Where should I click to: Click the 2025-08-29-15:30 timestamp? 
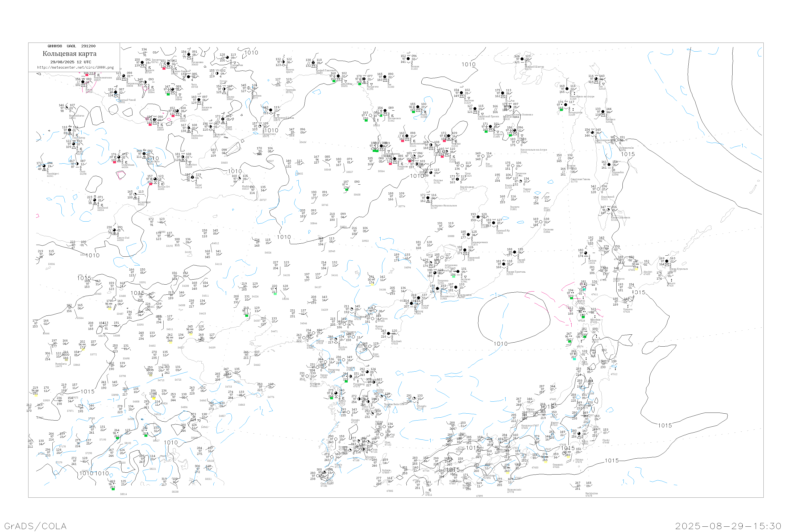click(728, 526)
